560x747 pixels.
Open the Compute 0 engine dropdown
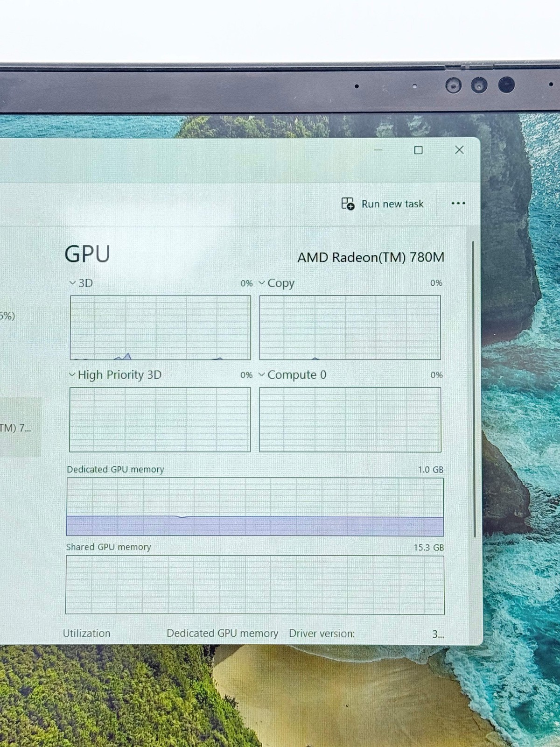tap(262, 374)
